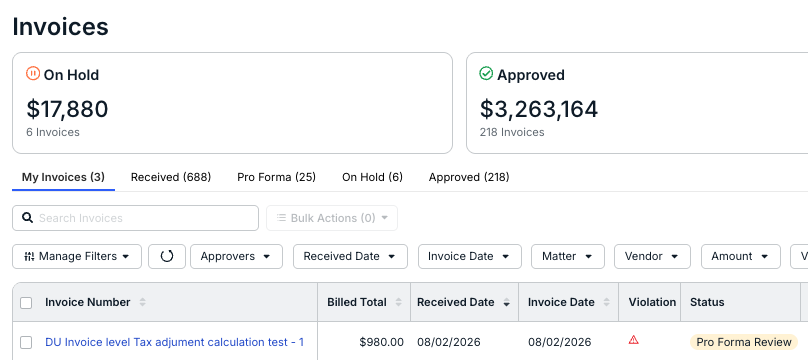Open the Approvers filter dropdown

point(237,256)
